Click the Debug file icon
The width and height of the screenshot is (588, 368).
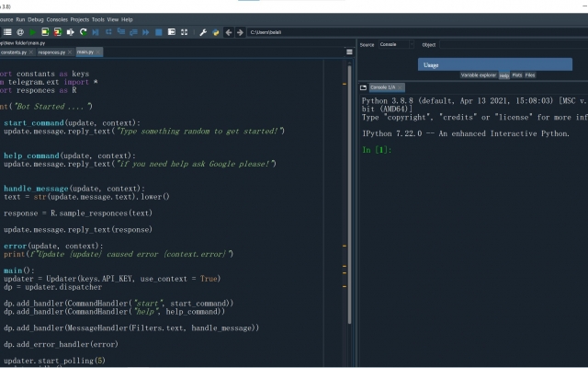[96, 32]
